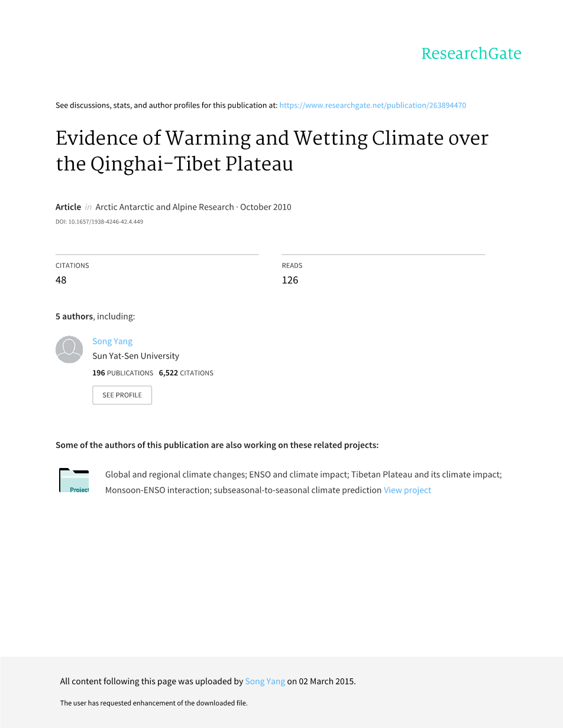Open the View project link
563x728 pixels.
tap(407, 490)
